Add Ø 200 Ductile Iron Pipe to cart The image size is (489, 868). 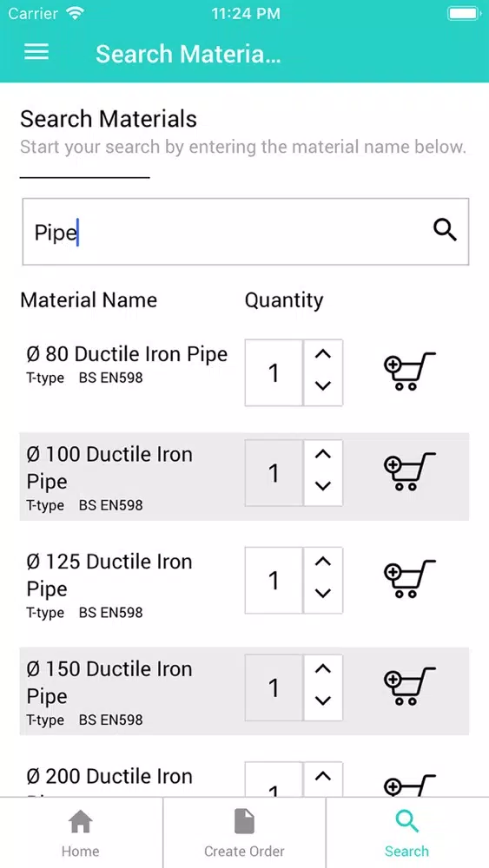tap(410, 785)
